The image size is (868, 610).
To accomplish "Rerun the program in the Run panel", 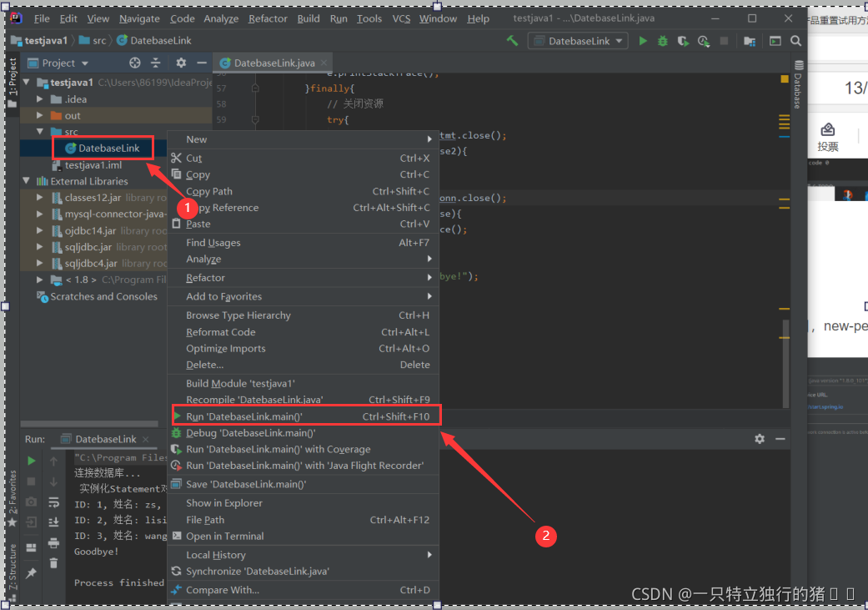I will 32,461.
